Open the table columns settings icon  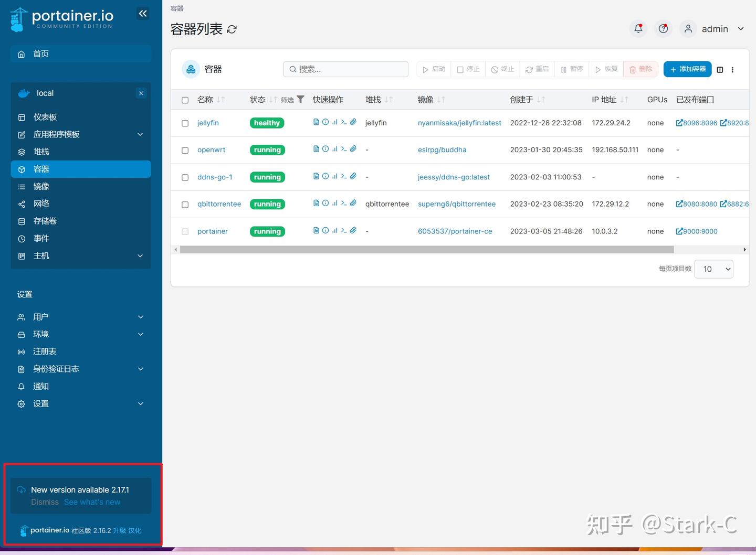pos(720,69)
